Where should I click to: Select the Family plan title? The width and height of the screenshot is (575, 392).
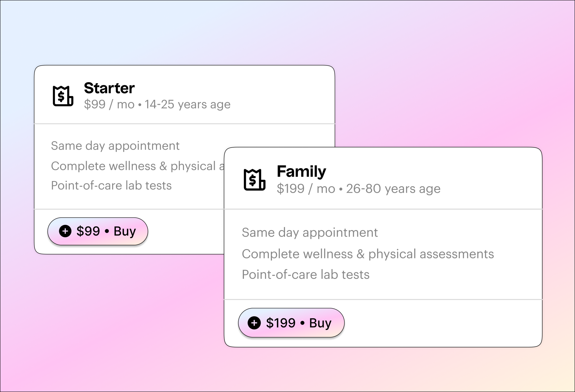301,171
